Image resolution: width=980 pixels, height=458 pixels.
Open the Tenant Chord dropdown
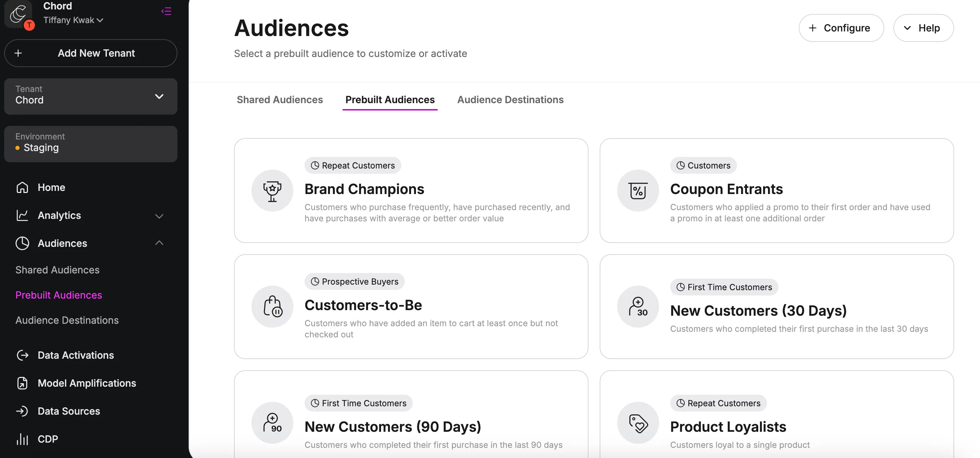click(x=90, y=96)
